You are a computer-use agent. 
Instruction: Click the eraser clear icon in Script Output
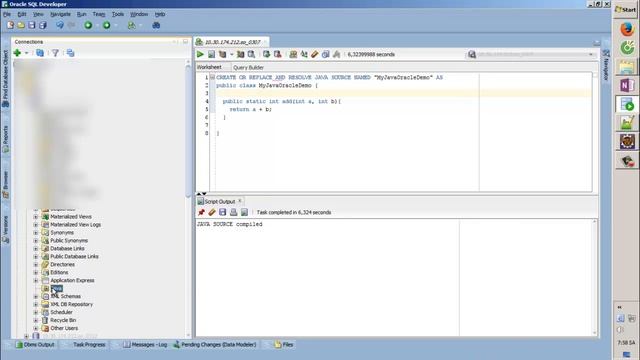coord(212,212)
